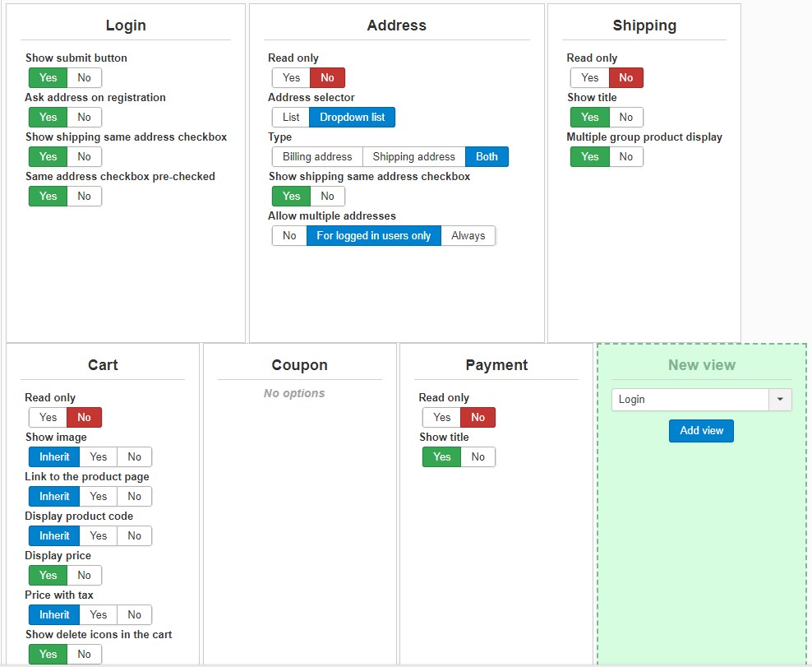The width and height of the screenshot is (812, 667).
Task: Select 'Billing address' type
Action: pyautogui.click(x=317, y=156)
